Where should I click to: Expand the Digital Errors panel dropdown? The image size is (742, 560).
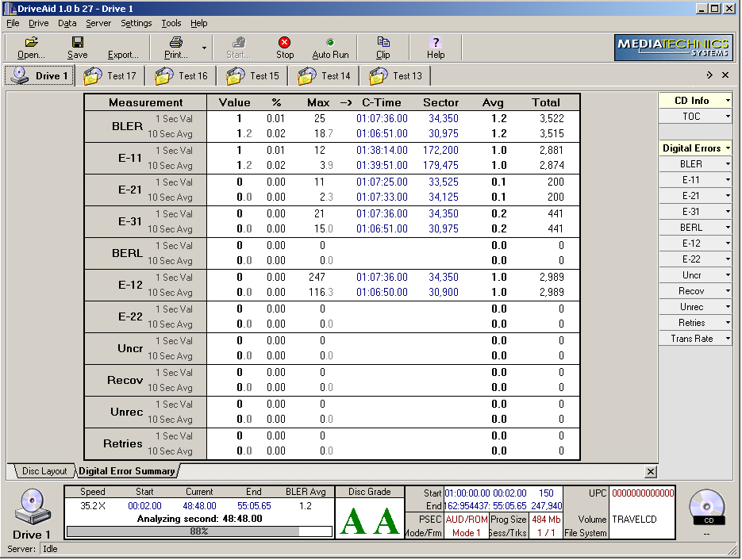pyautogui.click(x=727, y=148)
